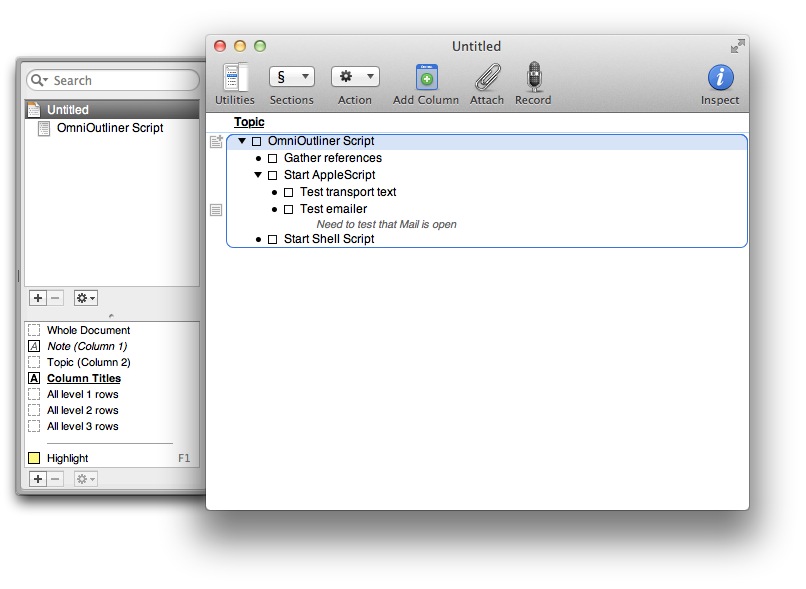This screenshot has width=806, height=589.
Task: Click the style chit for All level 1 rows
Action: coord(34,394)
